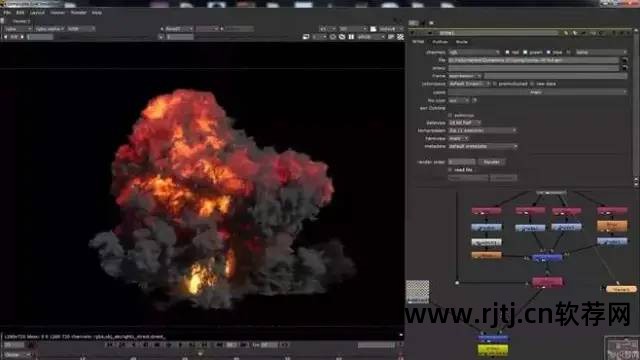
Task: Open the Layout menu
Action: (37, 13)
